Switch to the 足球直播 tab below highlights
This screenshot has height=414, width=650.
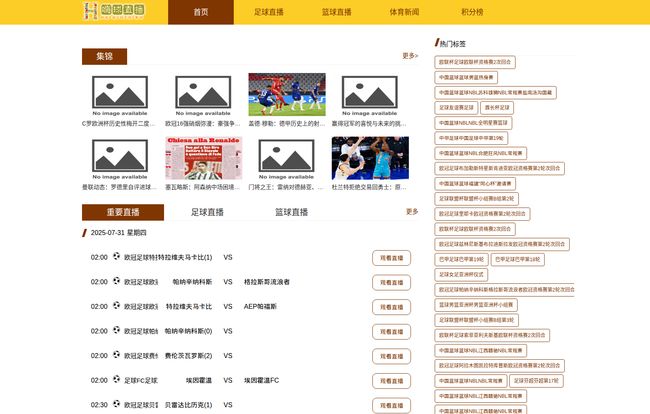point(207,212)
